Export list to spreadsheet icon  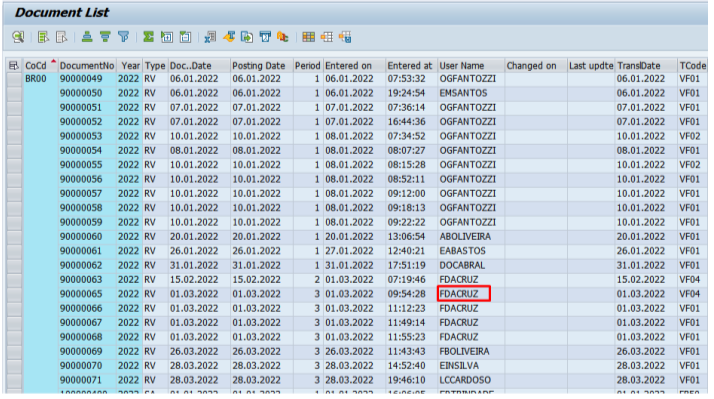tap(210, 37)
